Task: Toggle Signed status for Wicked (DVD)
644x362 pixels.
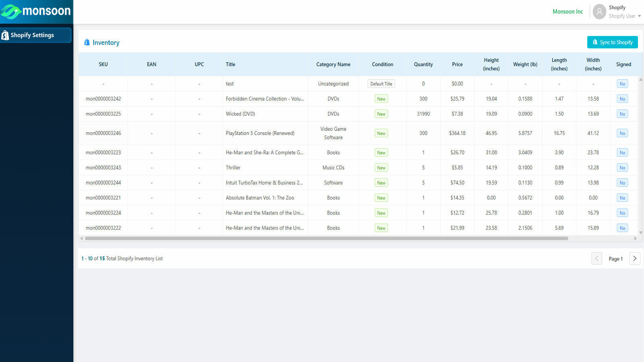Action: [622, 113]
